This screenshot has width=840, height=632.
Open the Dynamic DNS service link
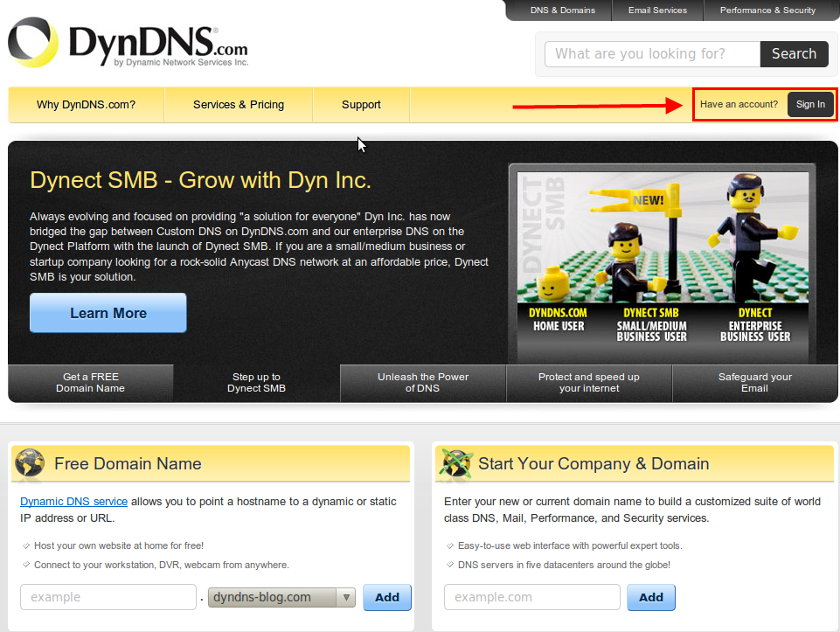(x=74, y=502)
